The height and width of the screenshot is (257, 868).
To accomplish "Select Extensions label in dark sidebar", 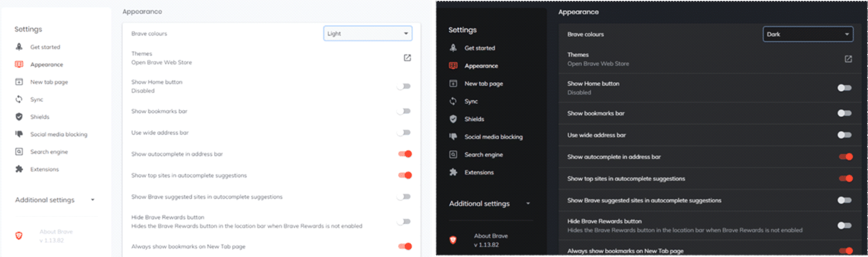I will [479, 172].
